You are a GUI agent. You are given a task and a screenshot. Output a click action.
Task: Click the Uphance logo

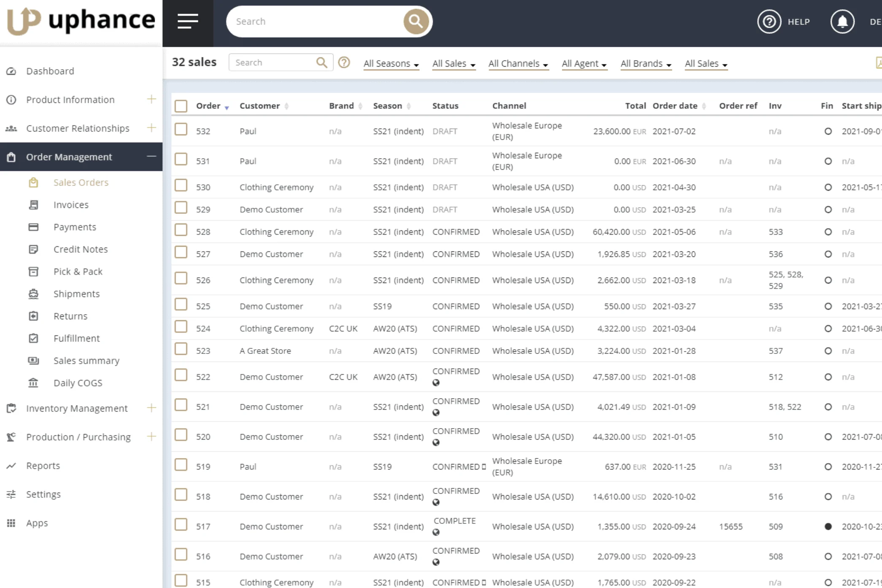pos(81,21)
